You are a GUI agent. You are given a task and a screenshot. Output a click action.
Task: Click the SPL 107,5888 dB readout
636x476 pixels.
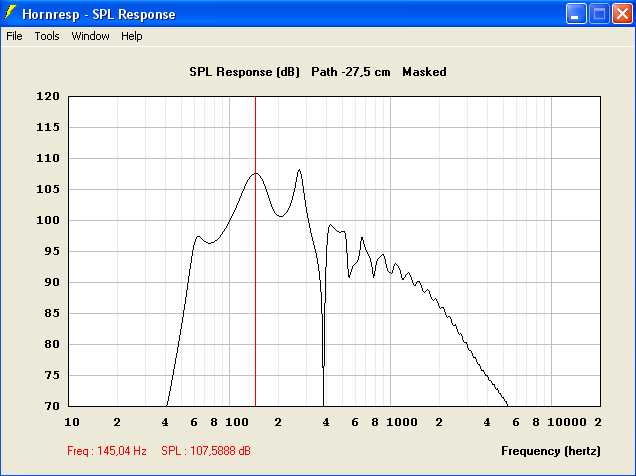(x=206, y=451)
